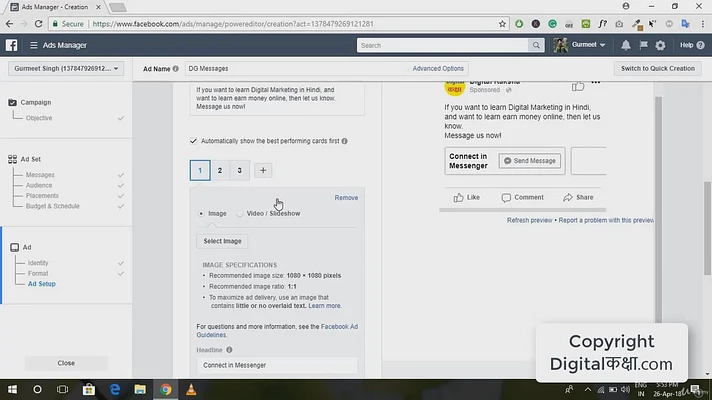The image size is (712, 400).
Task: Open the preview post three-dot menu
Action: [596, 83]
